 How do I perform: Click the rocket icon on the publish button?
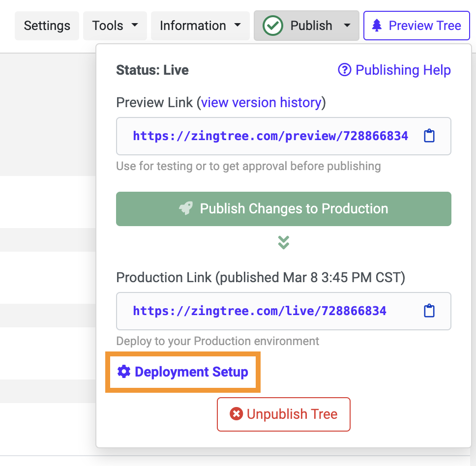pyautogui.click(x=186, y=208)
